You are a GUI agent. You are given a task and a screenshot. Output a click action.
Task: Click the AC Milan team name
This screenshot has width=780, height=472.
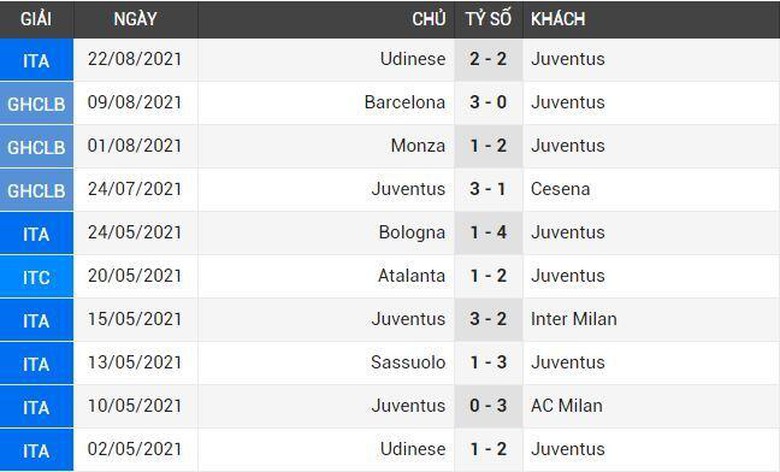coord(566,406)
